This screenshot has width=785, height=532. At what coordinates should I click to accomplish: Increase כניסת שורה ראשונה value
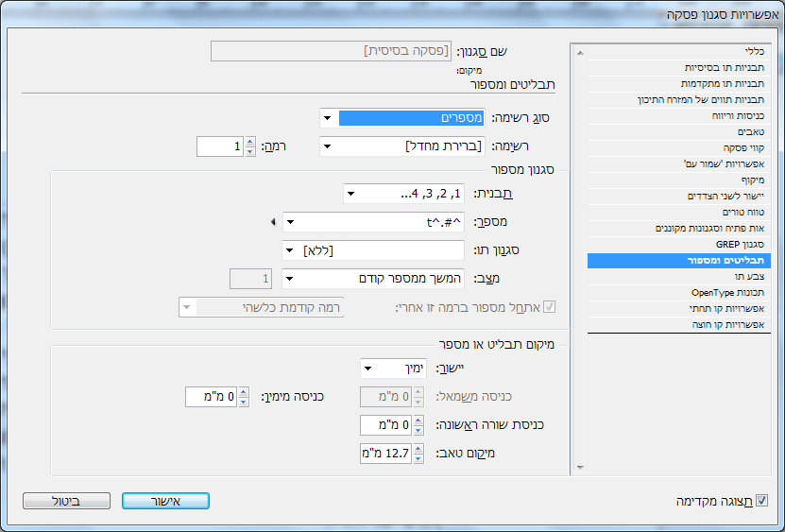[x=418, y=420]
